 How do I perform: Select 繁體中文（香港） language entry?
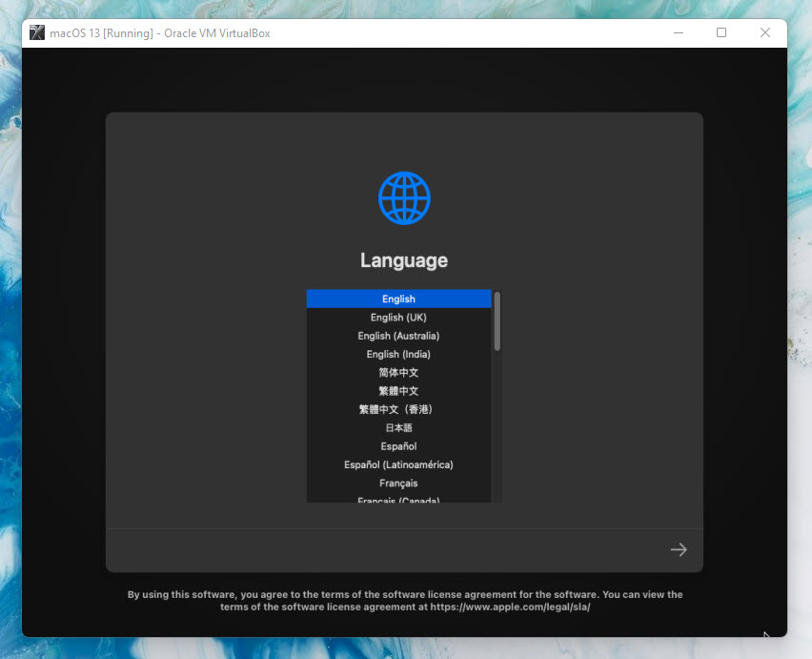pyautogui.click(x=398, y=409)
